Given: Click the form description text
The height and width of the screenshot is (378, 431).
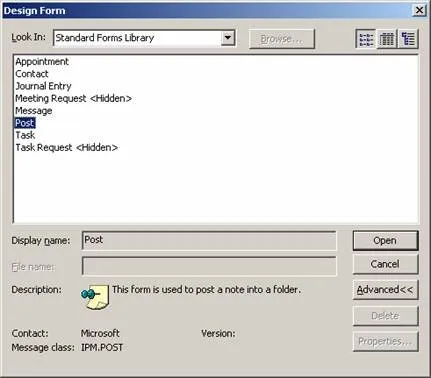Looking at the screenshot, I should click(206, 290).
